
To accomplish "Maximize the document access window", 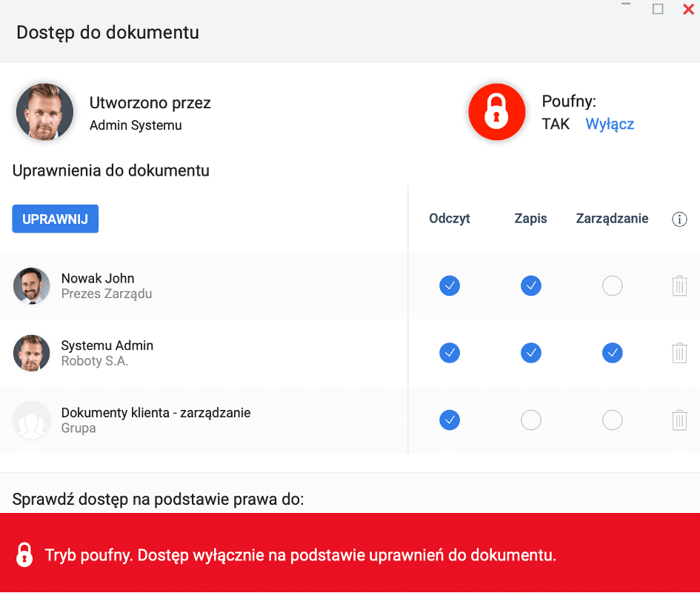I will [658, 9].
